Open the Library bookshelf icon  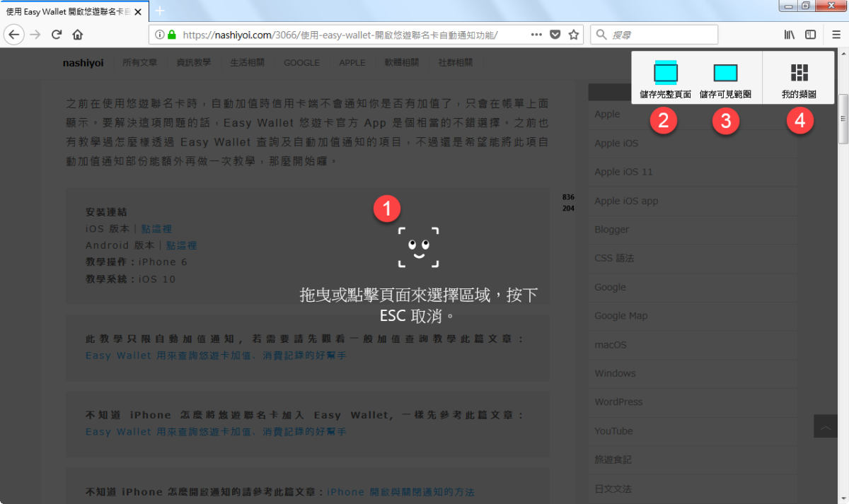point(790,34)
